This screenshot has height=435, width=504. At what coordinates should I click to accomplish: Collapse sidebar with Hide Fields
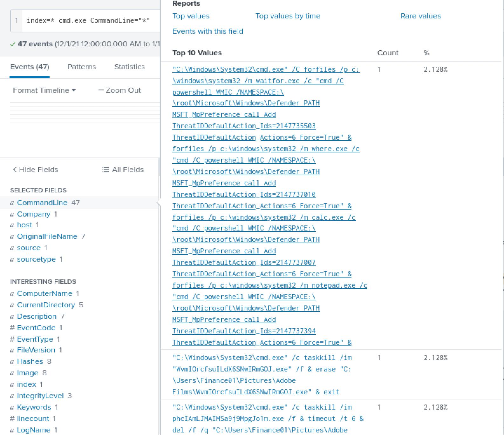(35, 170)
